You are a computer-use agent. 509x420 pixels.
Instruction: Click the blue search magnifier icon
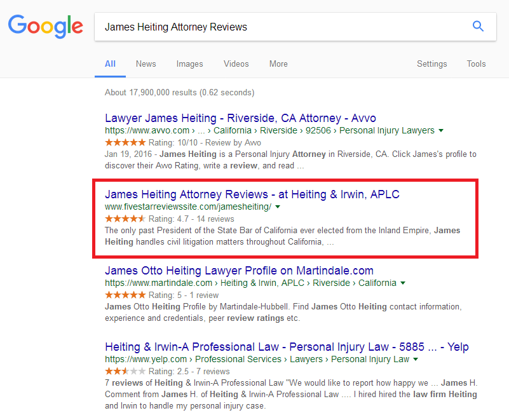478,26
